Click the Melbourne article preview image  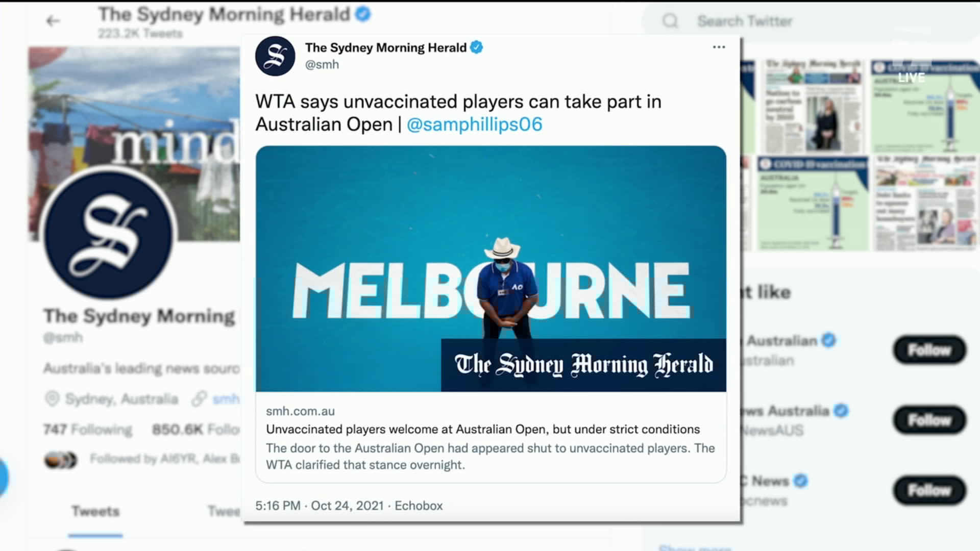(491, 269)
